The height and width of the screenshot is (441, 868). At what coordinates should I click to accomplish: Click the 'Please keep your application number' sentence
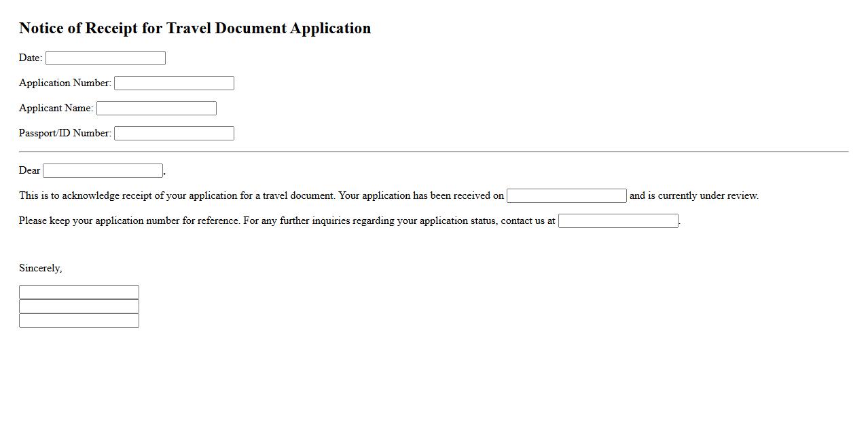[129, 221]
